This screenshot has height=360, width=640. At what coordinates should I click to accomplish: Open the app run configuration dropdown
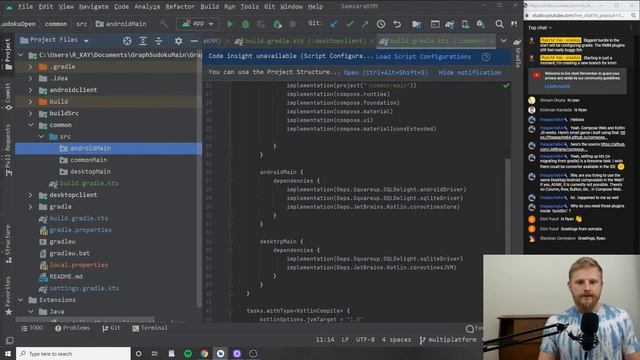[x=198, y=24]
